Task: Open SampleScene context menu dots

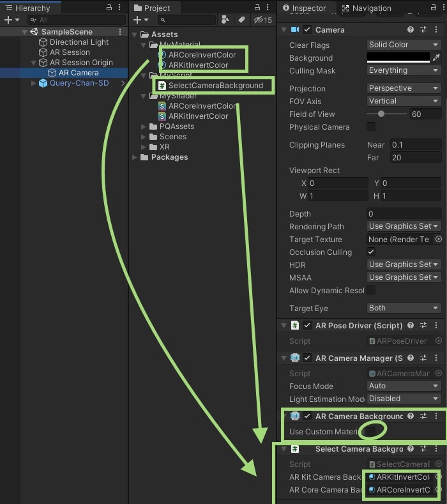Action: pyautogui.click(x=120, y=31)
